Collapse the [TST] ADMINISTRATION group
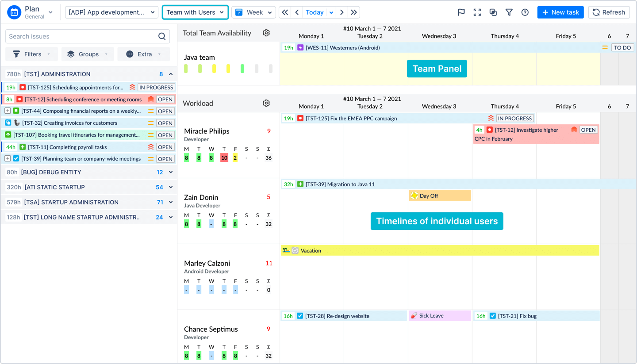The height and width of the screenshot is (364, 637). (x=171, y=74)
